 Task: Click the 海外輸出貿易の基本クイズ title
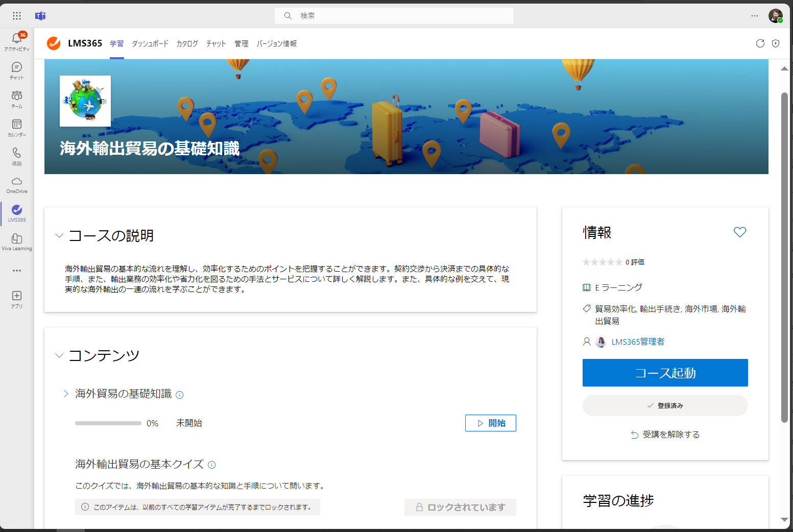(x=139, y=464)
